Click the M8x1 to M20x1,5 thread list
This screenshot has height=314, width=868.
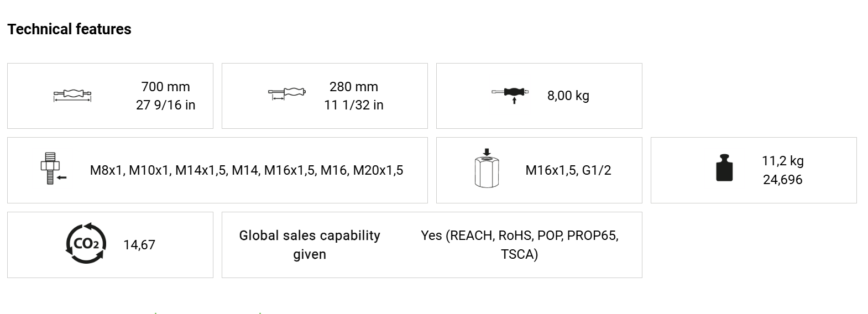[247, 170]
